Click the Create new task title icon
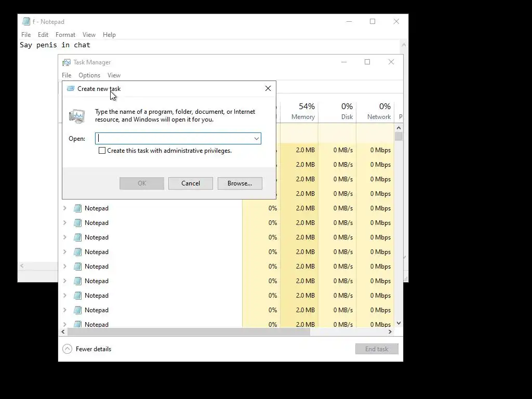The height and width of the screenshot is (399, 532). [71, 88]
